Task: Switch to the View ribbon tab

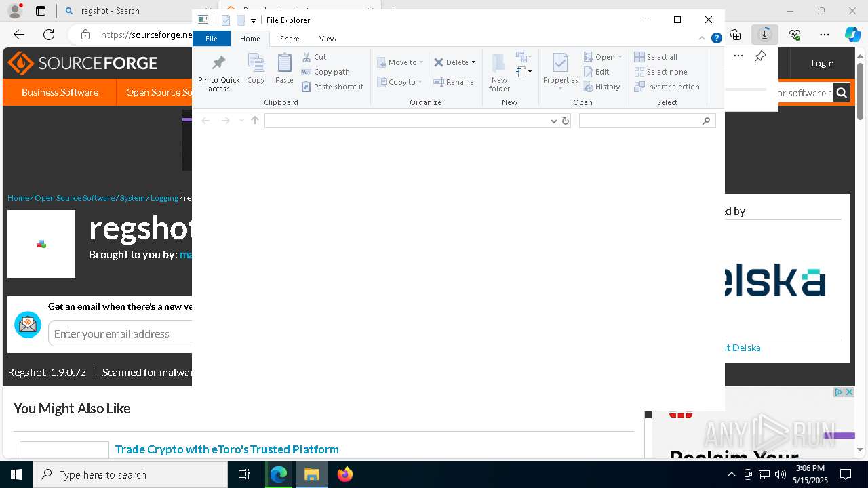Action: pyautogui.click(x=328, y=39)
